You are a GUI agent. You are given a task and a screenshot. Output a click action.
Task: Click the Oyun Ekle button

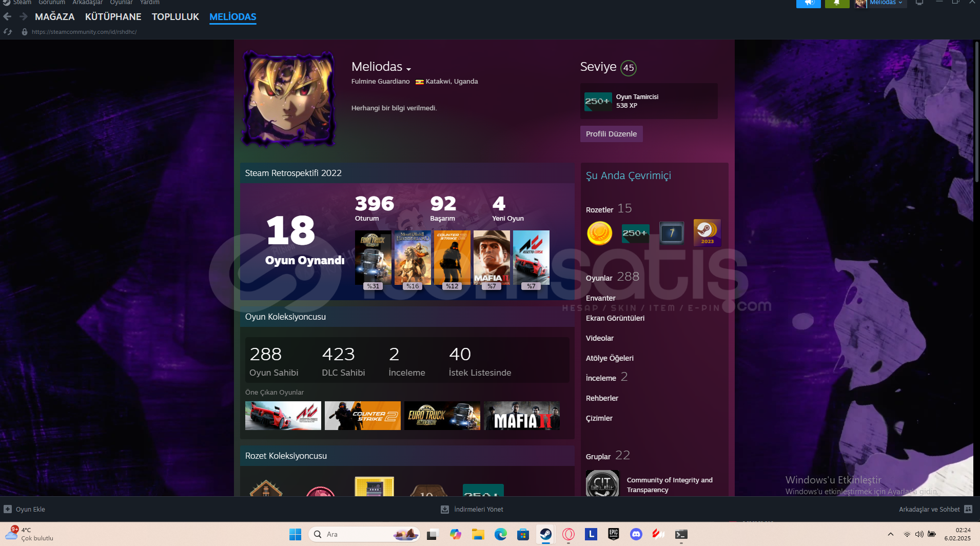[25, 509]
